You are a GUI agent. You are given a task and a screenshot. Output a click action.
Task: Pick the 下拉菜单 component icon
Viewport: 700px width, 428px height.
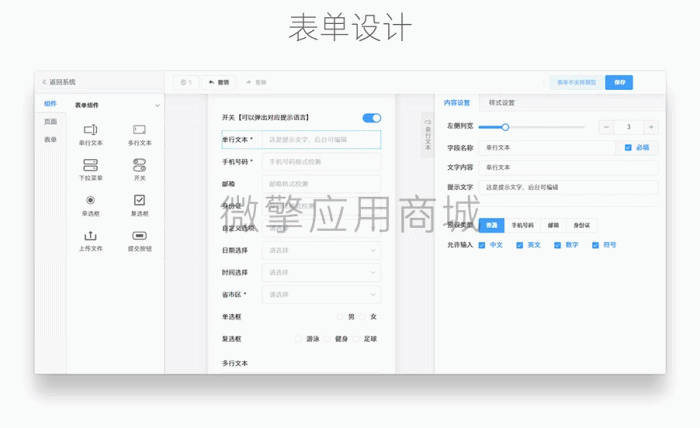click(x=91, y=165)
